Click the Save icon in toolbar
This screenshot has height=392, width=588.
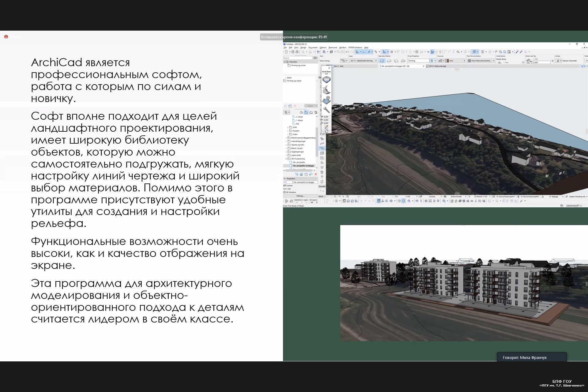[293, 52]
